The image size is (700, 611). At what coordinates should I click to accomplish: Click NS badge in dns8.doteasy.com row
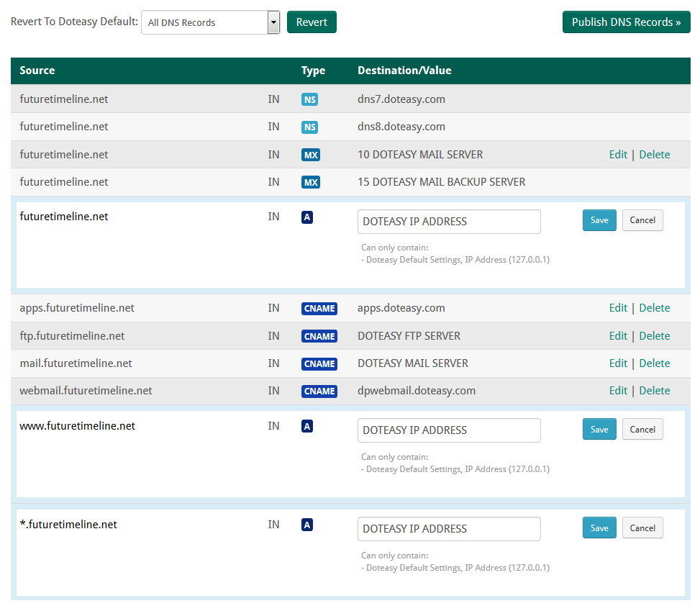tap(310, 127)
